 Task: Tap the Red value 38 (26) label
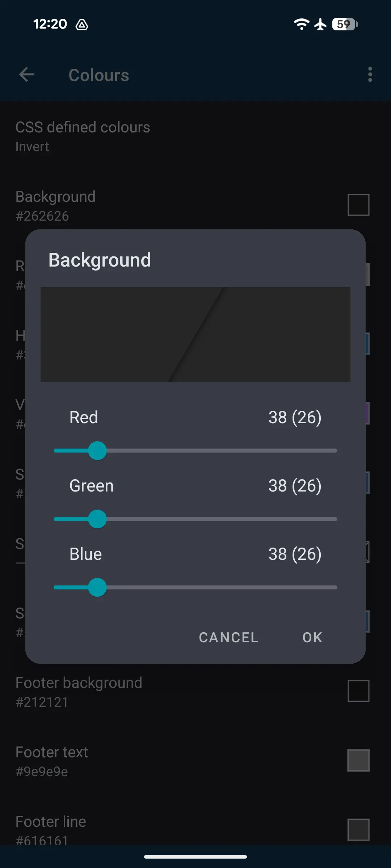point(295,417)
